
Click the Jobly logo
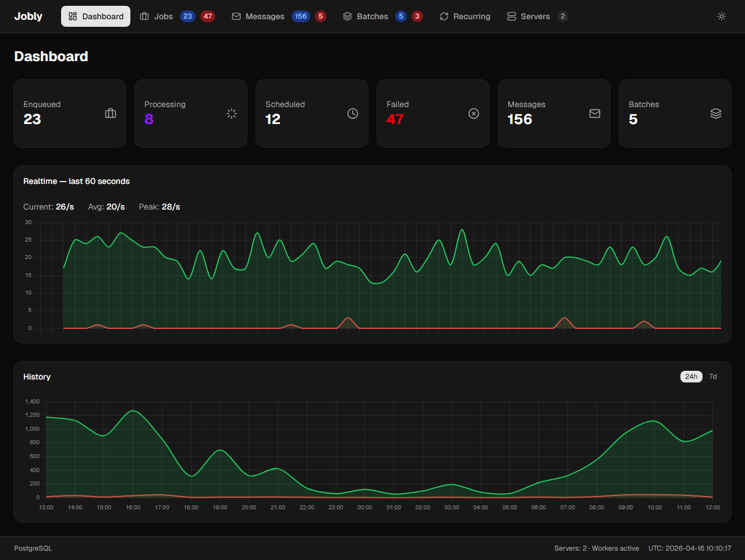coord(28,16)
